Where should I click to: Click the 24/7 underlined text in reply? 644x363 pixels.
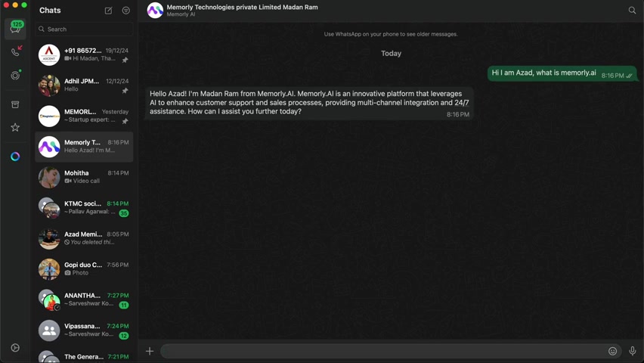(x=461, y=103)
